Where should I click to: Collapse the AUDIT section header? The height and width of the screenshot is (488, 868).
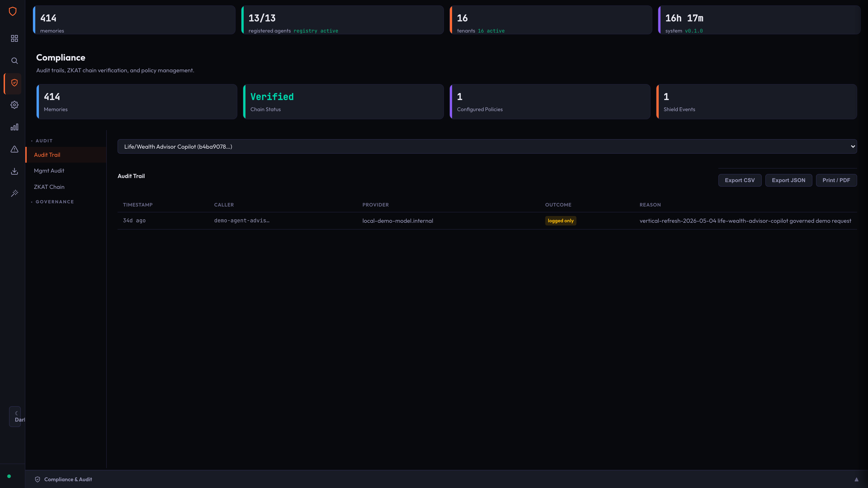pyautogui.click(x=44, y=141)
